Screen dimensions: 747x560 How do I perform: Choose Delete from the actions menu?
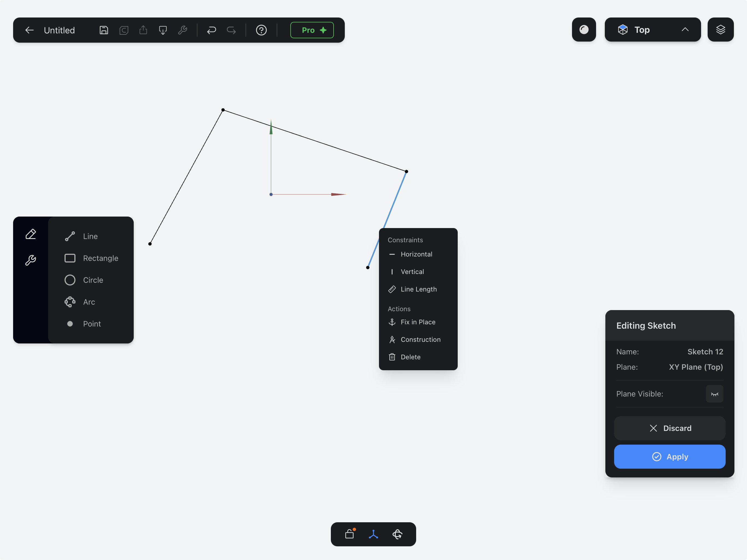click(411, 357)
